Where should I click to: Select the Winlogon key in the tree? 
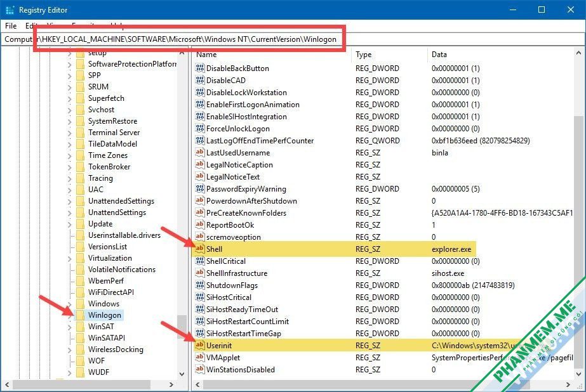click(x=105, y=315)
